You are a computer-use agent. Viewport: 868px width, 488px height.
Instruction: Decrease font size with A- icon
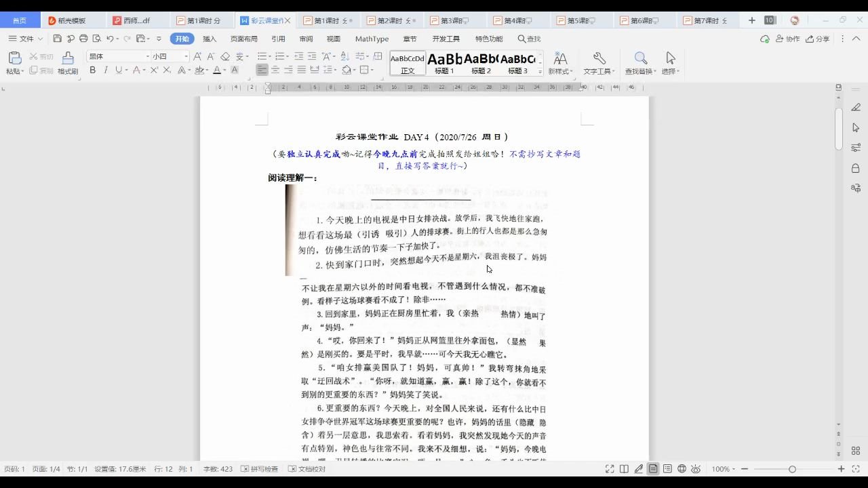(210, 56)
